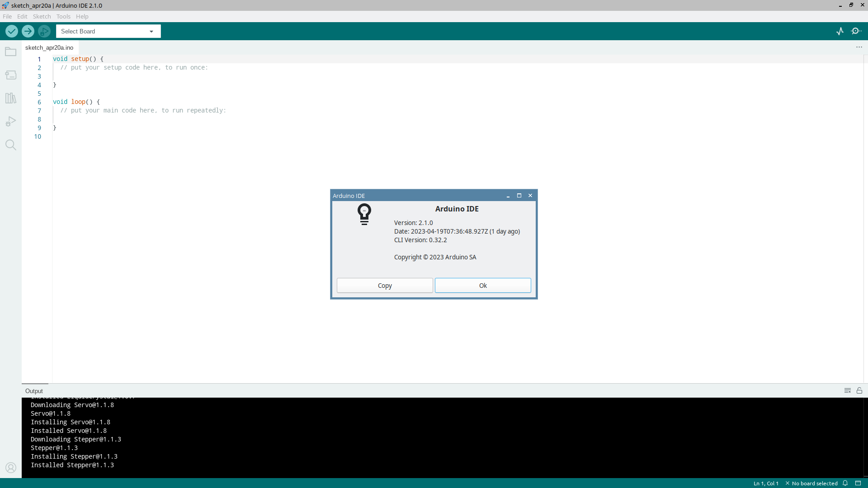Maximize the Arduino IDE about dialog
This screenshot has width=868, height=488.
pos(519,196)
